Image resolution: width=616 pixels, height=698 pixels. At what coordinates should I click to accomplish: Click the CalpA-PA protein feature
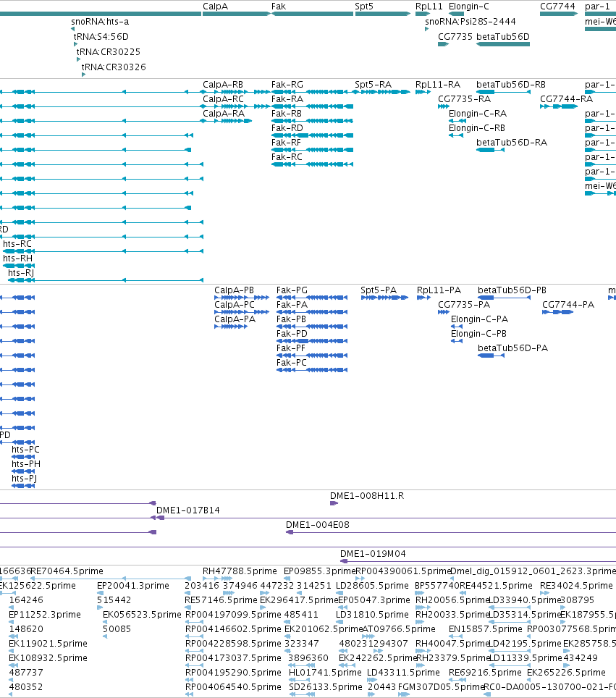coord(231,327)
